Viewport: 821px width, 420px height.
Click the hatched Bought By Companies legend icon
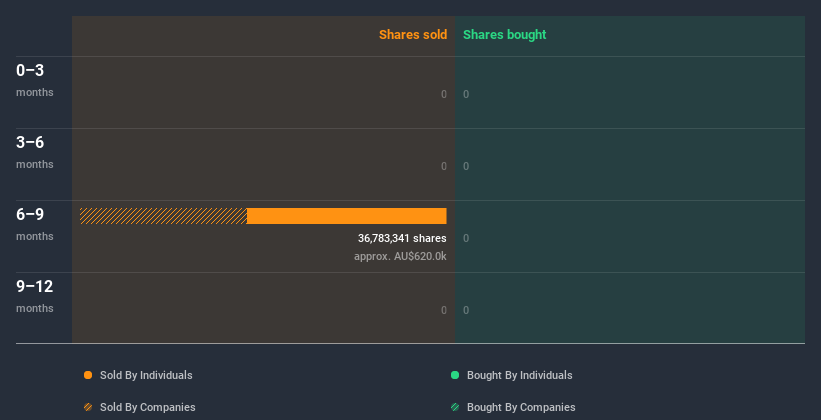coord(455,407)
